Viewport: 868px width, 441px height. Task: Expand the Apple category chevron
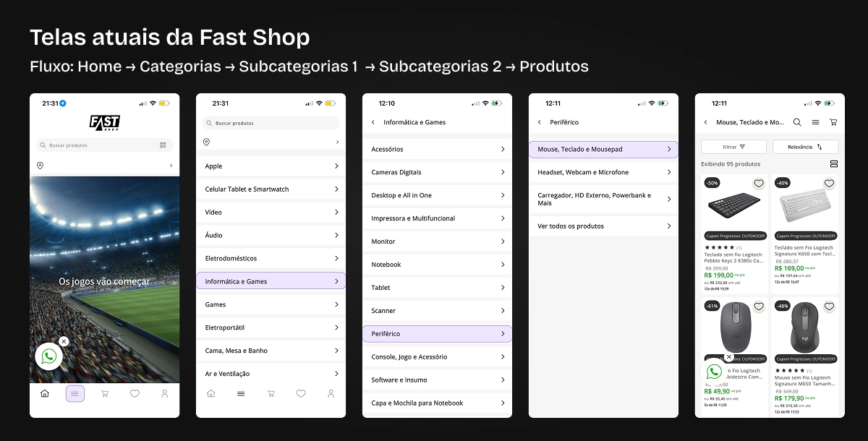(x=336, y=166)
